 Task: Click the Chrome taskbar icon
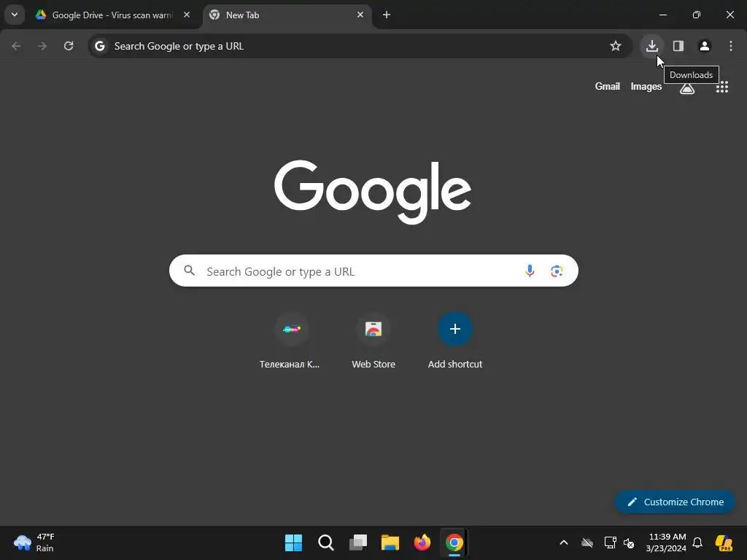(454, 542)
